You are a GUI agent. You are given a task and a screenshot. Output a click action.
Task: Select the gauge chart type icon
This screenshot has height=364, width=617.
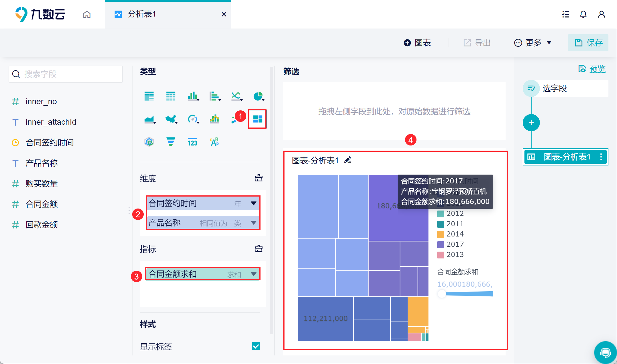tap(193, 119)
